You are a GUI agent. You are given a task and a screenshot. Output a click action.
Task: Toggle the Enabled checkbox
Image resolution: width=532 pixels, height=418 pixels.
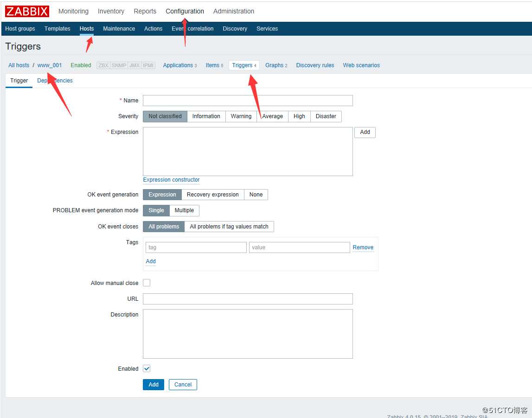coord(147,368)
